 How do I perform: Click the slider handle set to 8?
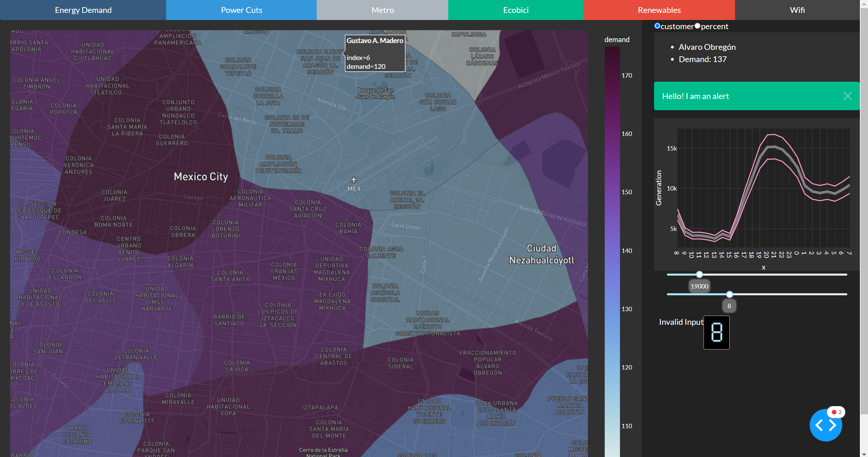(730, 294)
